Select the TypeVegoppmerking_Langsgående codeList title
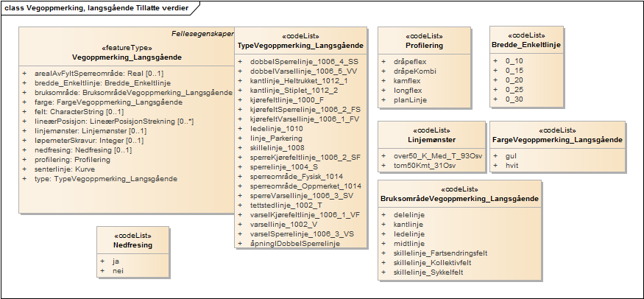 coord(300,46)
